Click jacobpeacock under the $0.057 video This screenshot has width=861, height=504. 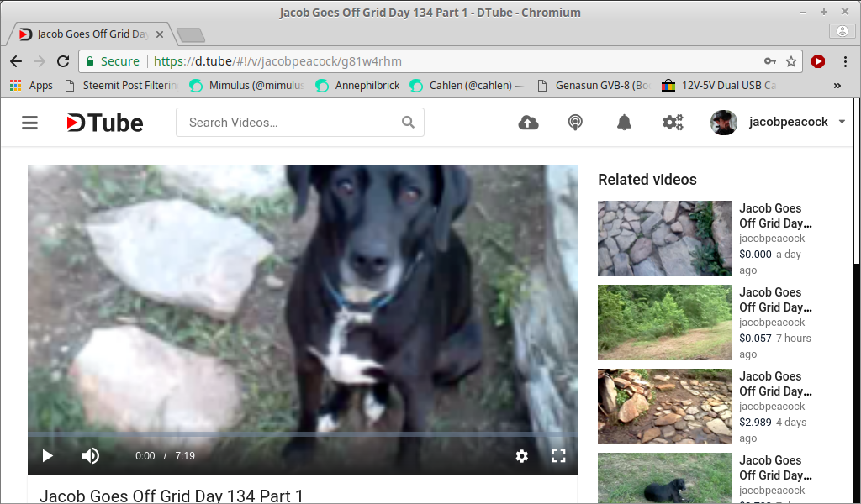tap(772, 323)
